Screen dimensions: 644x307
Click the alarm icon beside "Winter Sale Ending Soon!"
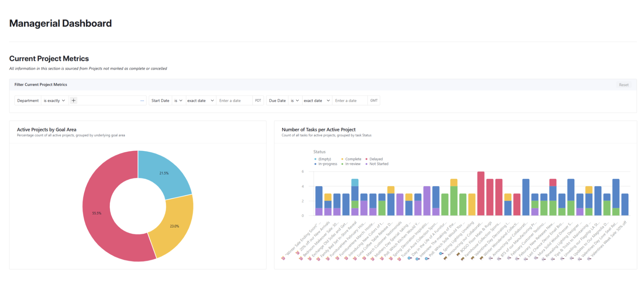click(x=283, y=258)
